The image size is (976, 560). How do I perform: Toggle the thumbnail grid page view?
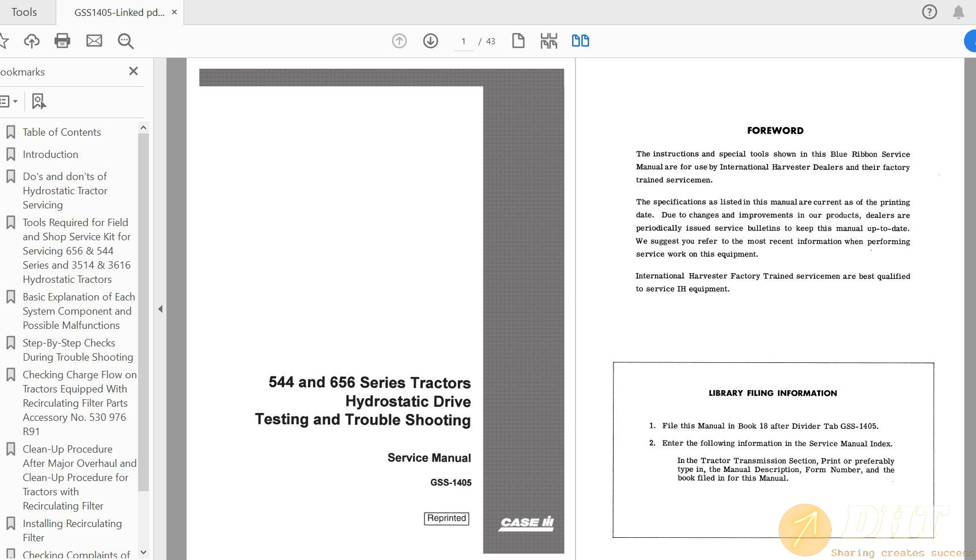549,41
